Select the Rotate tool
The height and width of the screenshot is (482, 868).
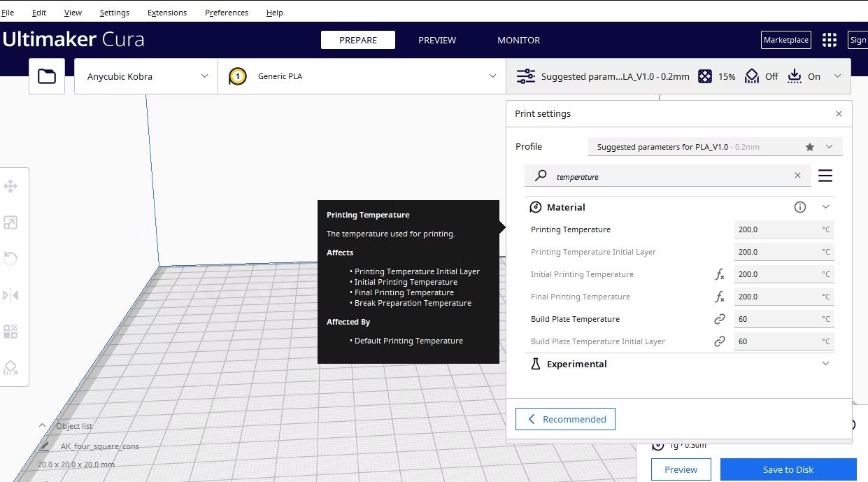coord(10,259)
